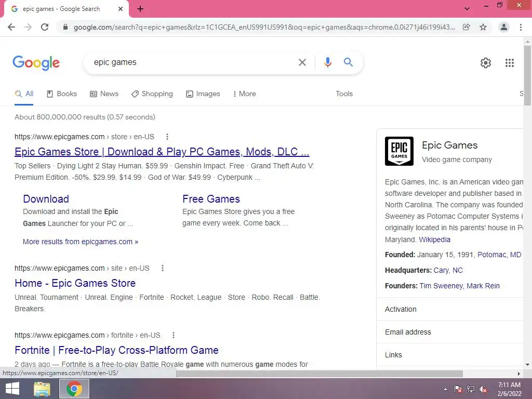Open File Explorer from the taskbar

point(42,389)
